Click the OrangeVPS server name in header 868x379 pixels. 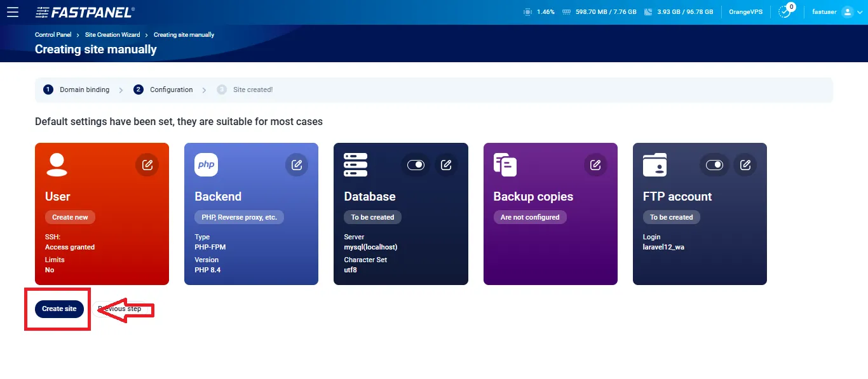745,11
